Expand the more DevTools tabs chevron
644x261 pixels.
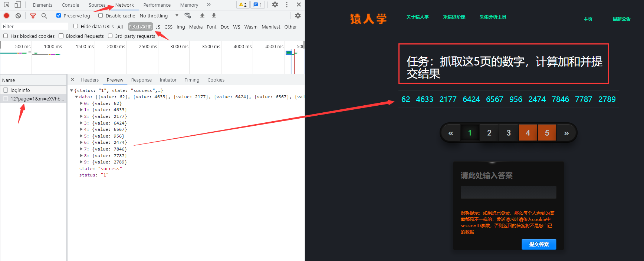click(x=209, y=5)
